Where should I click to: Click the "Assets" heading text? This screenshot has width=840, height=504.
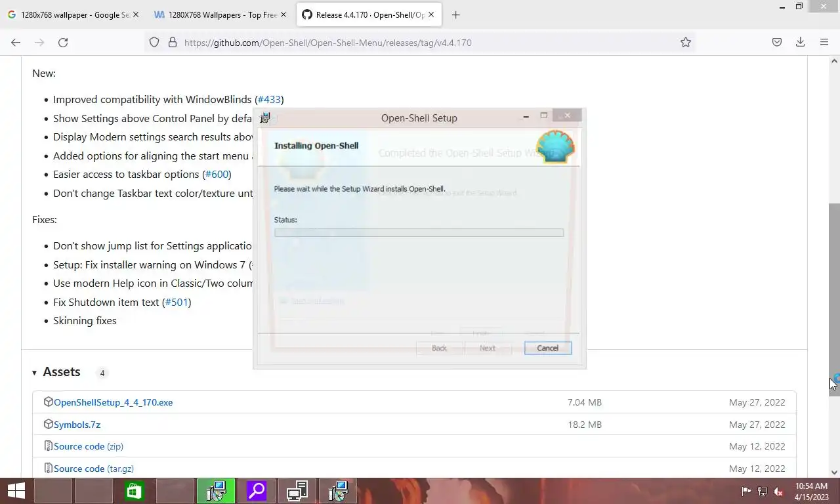62,371
